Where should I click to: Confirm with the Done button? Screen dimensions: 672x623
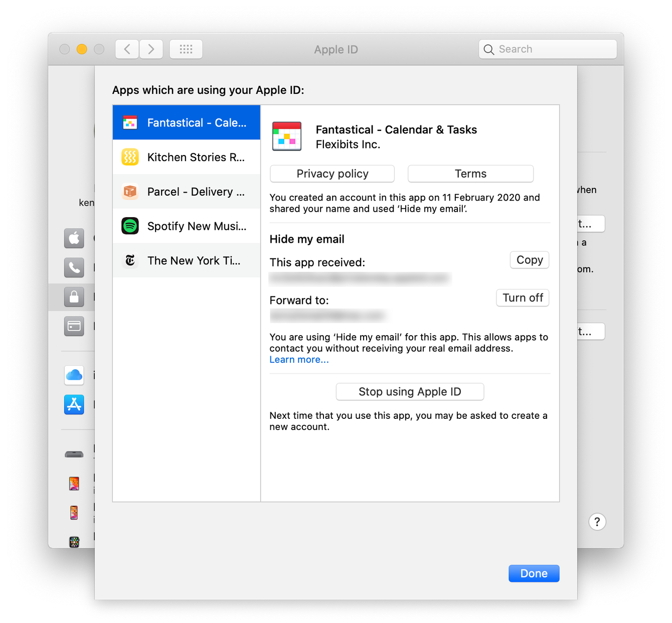pyautogui.click(x=534, y=573)
